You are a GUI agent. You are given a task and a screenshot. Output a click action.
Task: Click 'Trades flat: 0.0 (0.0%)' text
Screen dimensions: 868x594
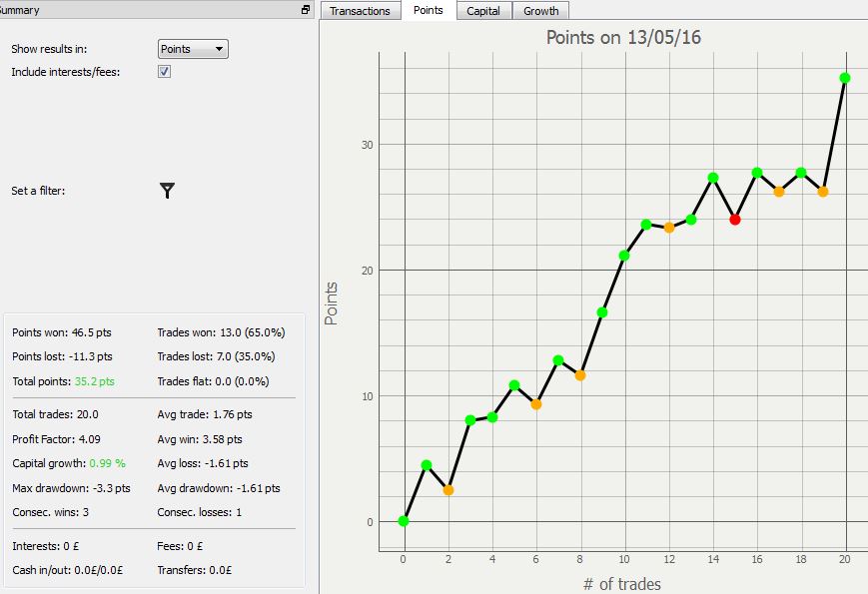click(x=213, y=381)
